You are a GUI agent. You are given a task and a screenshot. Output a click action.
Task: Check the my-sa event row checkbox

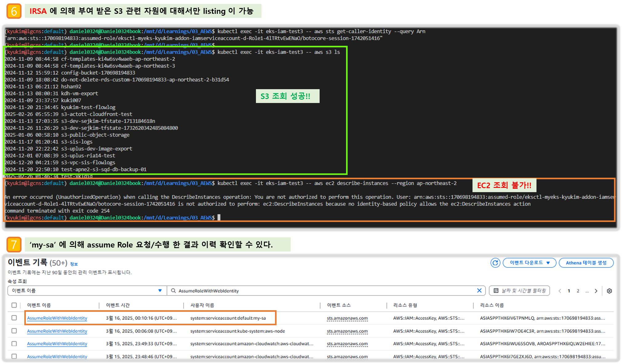click(x=14, y=318)
